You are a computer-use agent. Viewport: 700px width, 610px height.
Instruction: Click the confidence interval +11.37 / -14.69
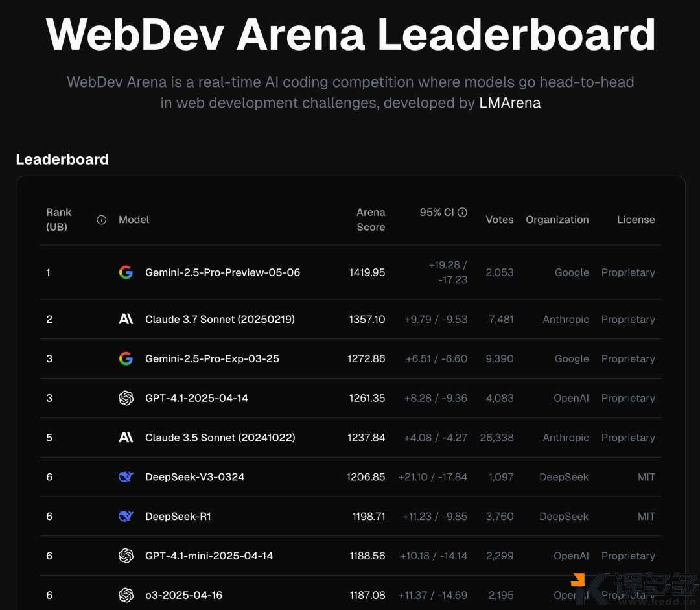[x=433, y=595]
